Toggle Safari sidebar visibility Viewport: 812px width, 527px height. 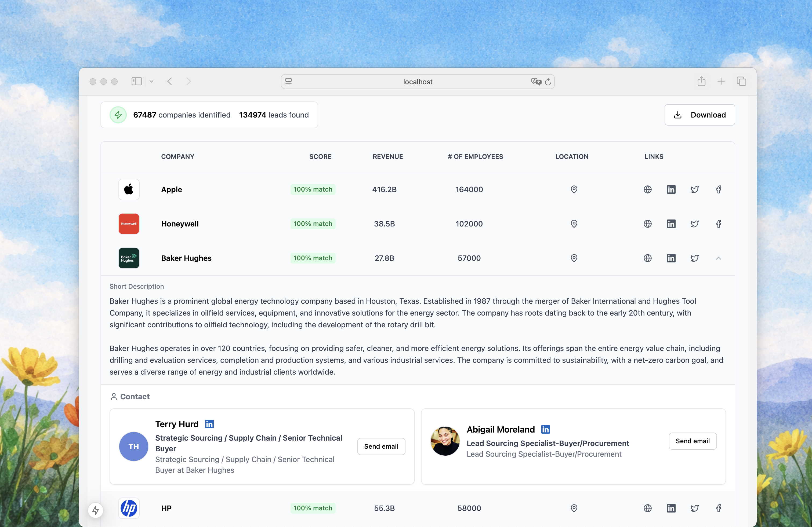click(136, 82)
